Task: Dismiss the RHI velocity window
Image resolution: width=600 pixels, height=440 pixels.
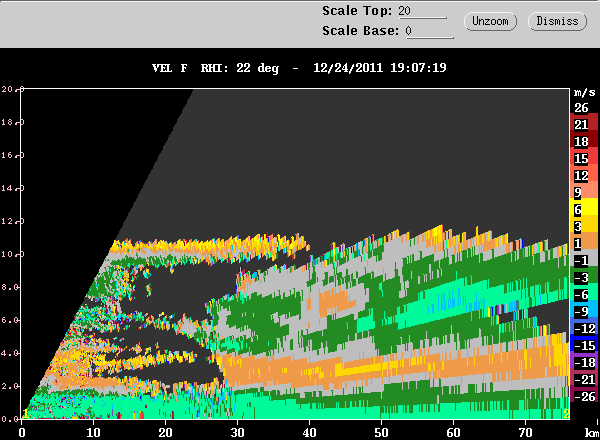Action: pyautogui.click(x=557, y=21)
